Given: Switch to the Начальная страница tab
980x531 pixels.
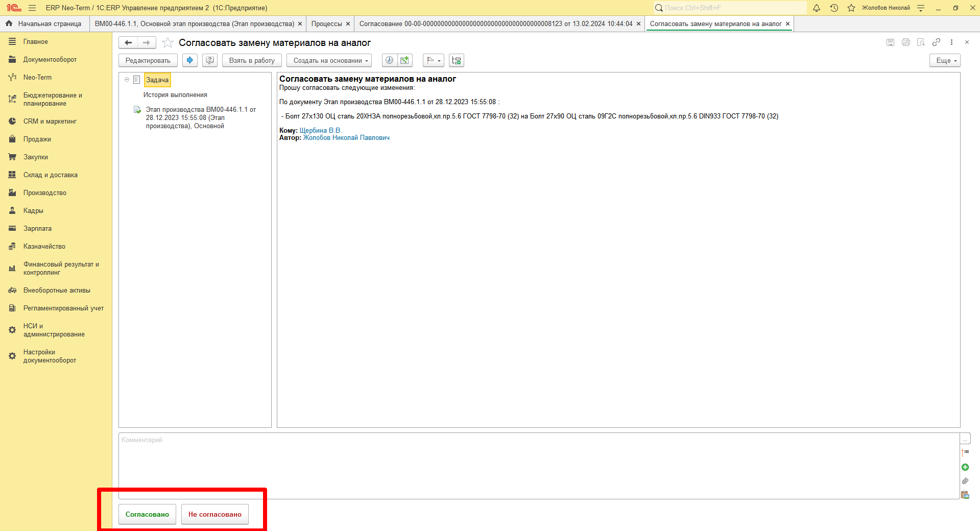Looking at the screenshot, I should (45, 24).
